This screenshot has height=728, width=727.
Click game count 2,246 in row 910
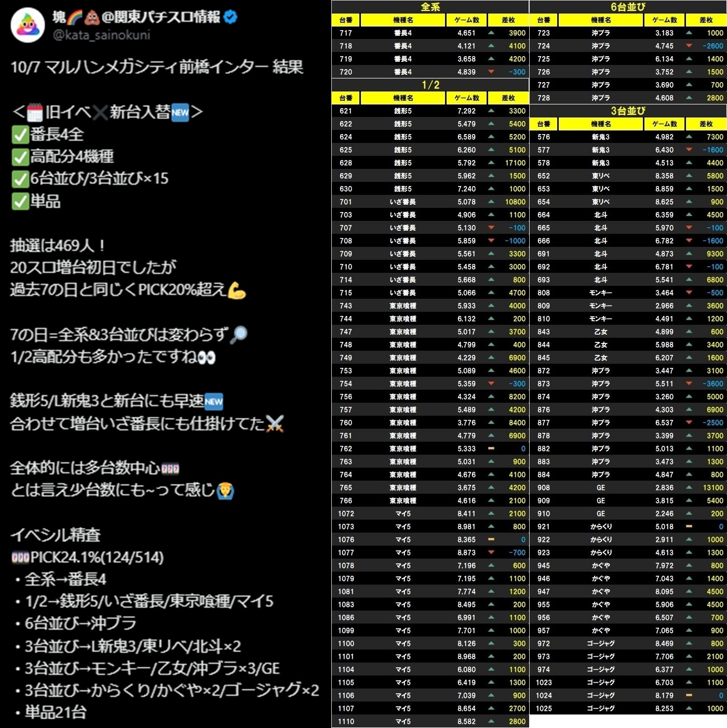[x=664, y=513]
